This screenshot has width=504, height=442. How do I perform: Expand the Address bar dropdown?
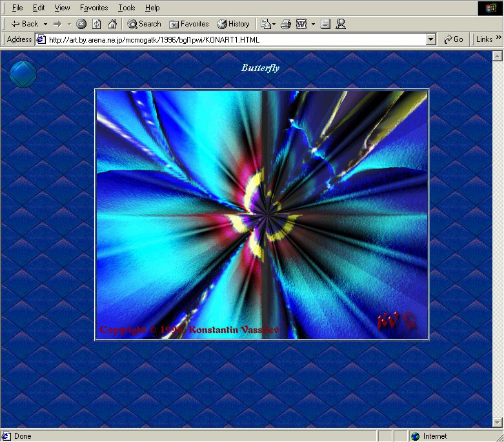pyautogui.click(x=430, y=39)
